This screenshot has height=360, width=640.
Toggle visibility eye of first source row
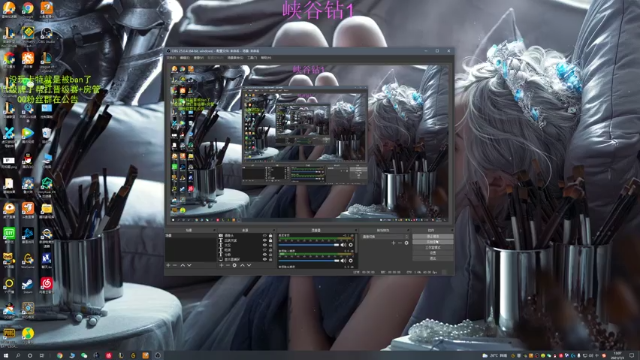click(264, 236)
